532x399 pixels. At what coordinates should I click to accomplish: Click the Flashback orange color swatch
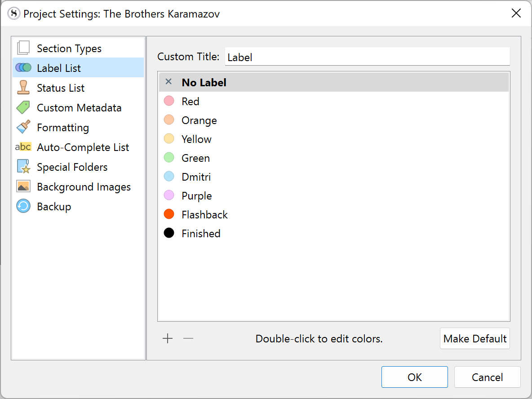coord(169,214)
